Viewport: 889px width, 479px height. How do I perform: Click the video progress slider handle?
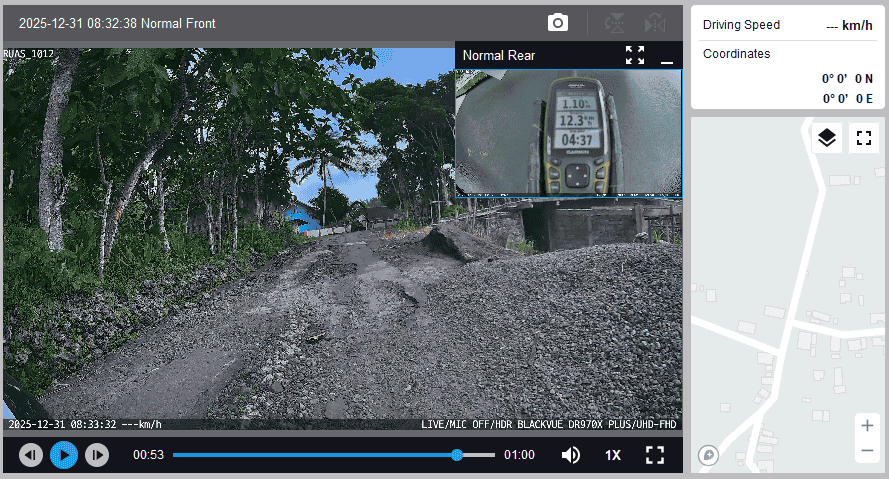(x=457, y=455)
